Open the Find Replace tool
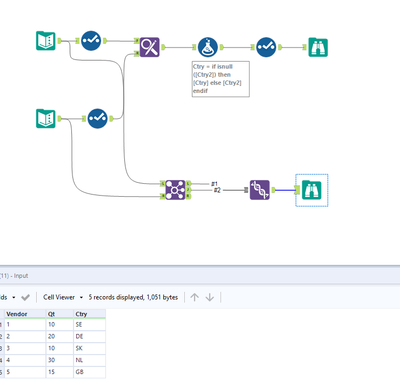400x381 pixels. (149, 47)
